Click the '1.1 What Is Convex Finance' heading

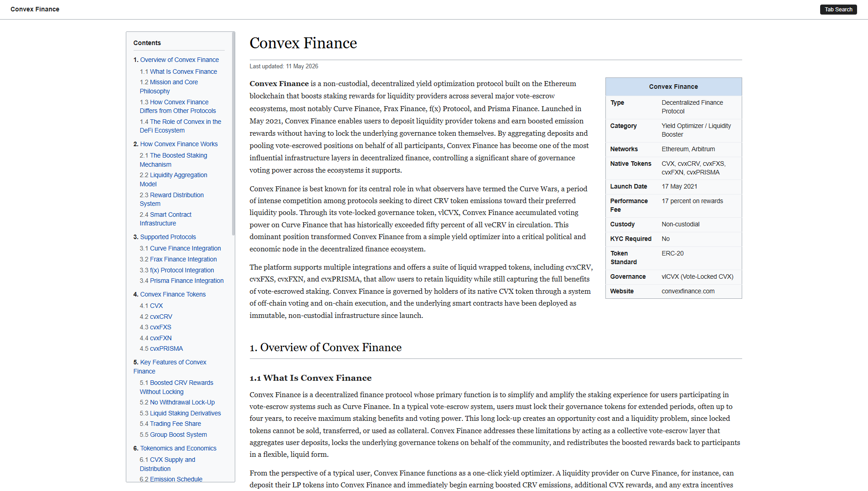(x=310, y=378)
